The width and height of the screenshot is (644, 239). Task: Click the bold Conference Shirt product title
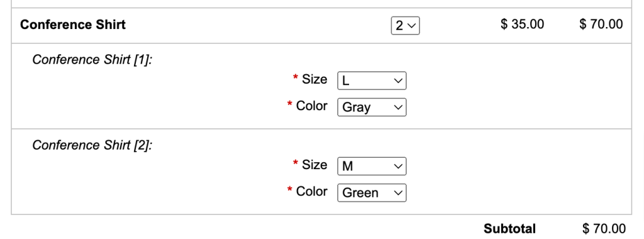pyautogui.click(x=73, y=25)
